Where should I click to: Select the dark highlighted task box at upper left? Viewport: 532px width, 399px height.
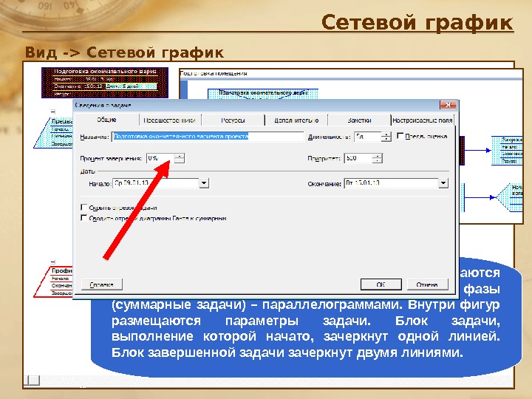coord(105,83)
